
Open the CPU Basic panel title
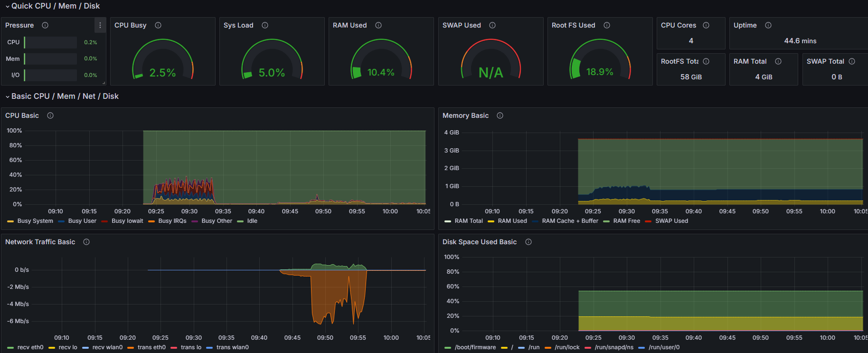22,115
